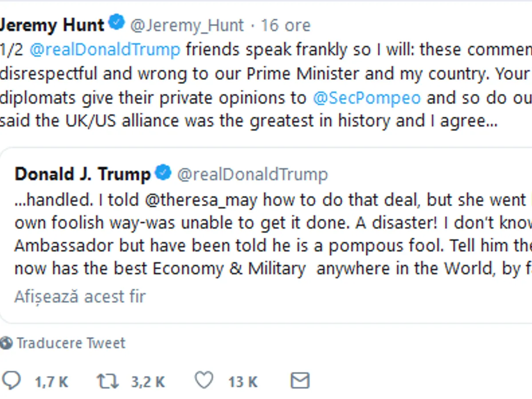
Task: Like the tweet with heart icon
Action: [x=204, y=380]
